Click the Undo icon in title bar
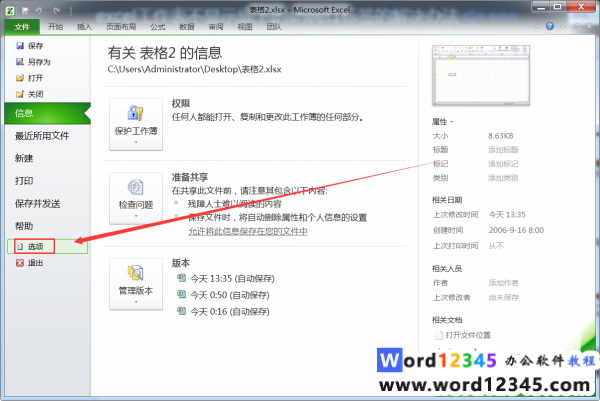Screen dimensions: 600x401 coord(39,11)
